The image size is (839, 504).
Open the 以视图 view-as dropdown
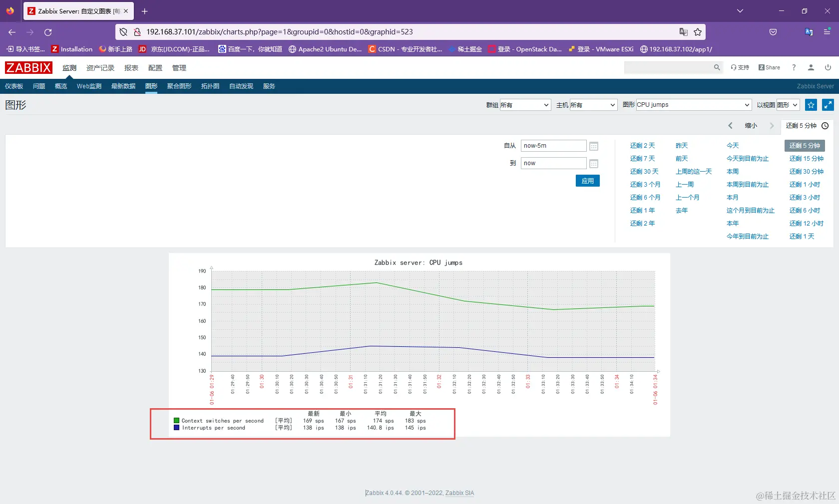coord(788,105)
